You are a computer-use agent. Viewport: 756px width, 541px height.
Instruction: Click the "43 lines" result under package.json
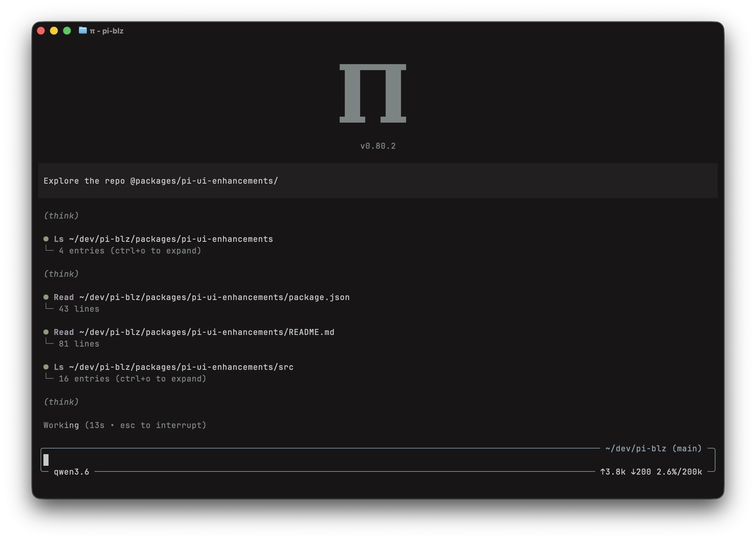pos(79,309)
